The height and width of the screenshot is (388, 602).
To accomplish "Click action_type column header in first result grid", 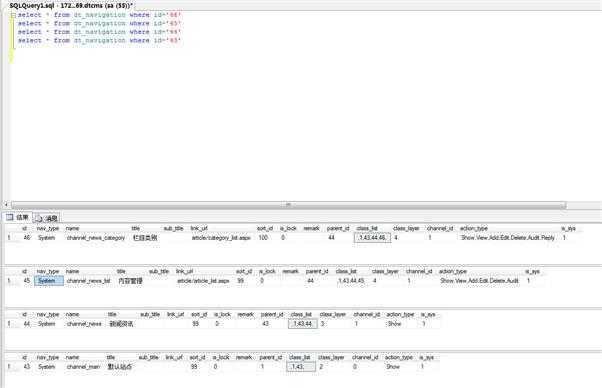I will click(474, 228).
